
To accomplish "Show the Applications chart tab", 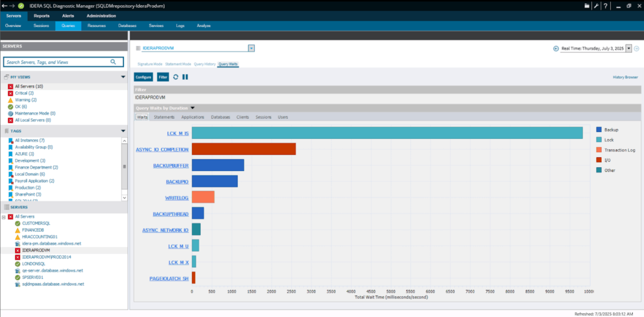I will click(192, 117).
